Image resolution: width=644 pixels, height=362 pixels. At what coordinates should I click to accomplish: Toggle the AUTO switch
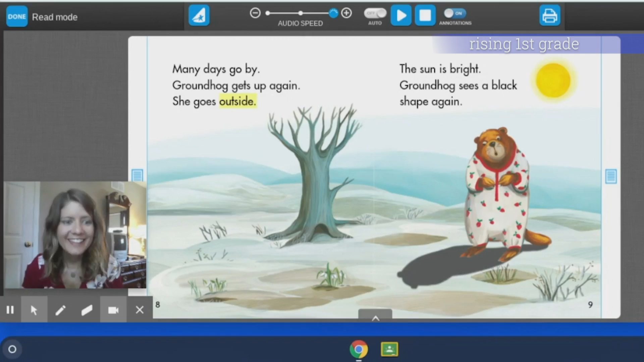click(375, 13)
